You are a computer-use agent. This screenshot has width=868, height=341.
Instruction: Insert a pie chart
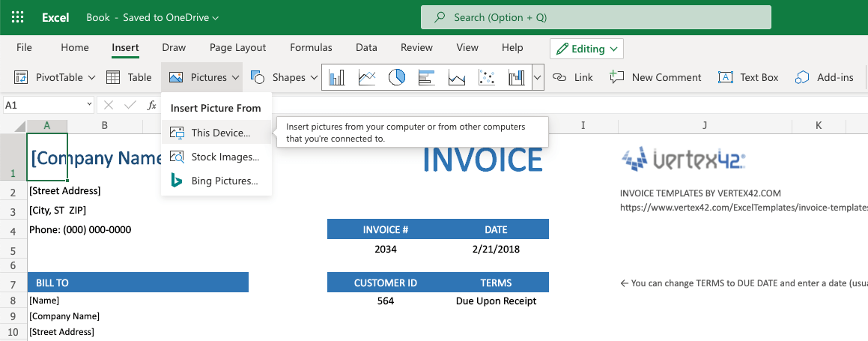pyautogui.click(x=397, y=77)
